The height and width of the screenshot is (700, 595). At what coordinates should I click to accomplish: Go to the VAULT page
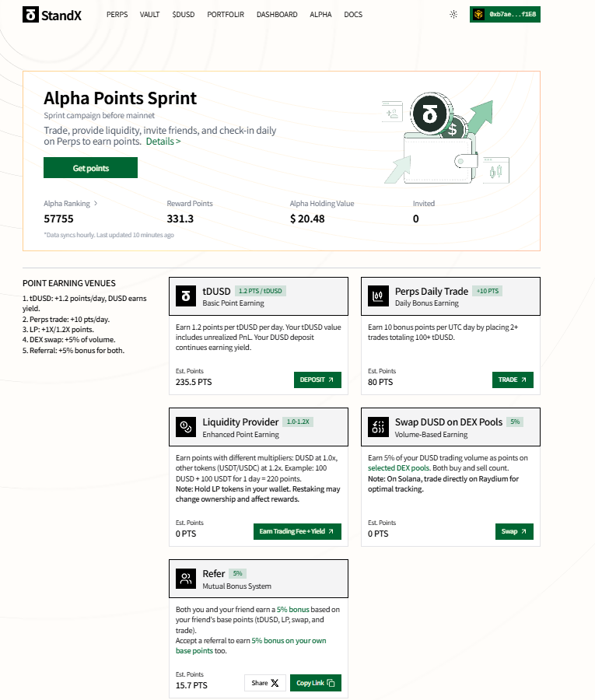tap(150, 15)
